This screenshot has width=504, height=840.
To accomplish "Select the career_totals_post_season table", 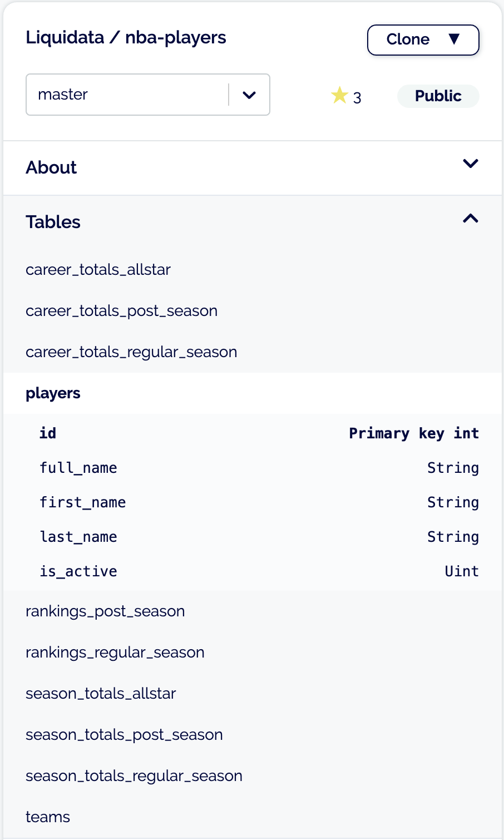I will (x=121, y=311).
